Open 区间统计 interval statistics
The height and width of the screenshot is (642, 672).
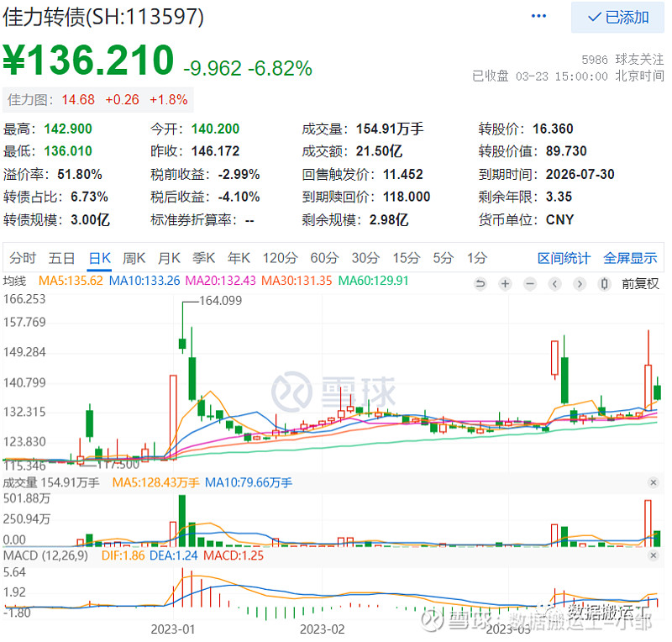point(564,258)
